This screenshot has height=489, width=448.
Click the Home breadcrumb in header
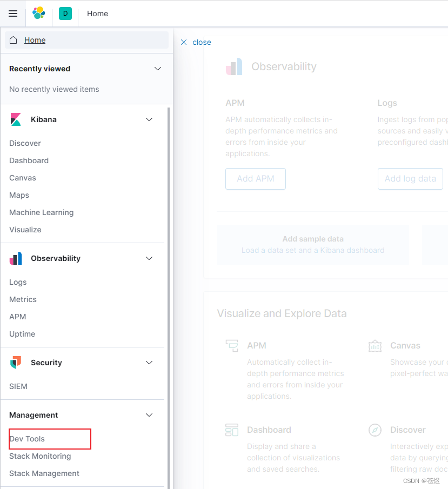pyautogui.click(x=97, y=14)
